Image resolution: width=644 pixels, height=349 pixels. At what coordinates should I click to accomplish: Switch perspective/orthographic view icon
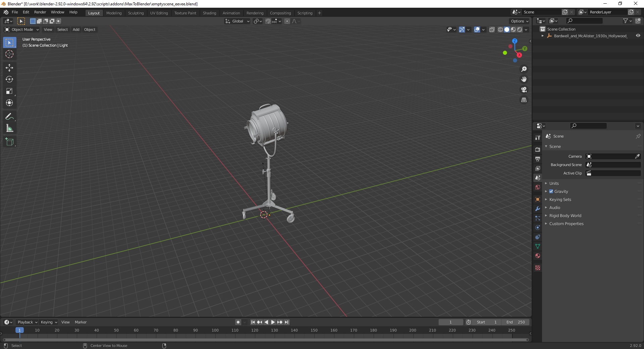click(524, 100)
